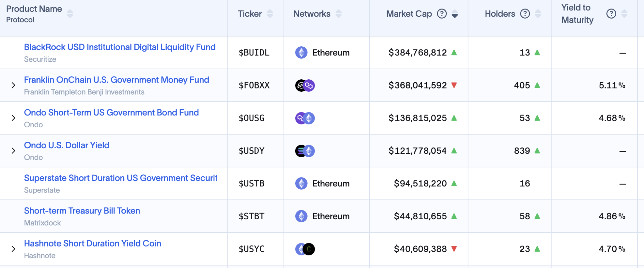This screenshot has width=644, height=268.
Task: Click the Hashnote protocol name
Action: click(x=40, y=256)
